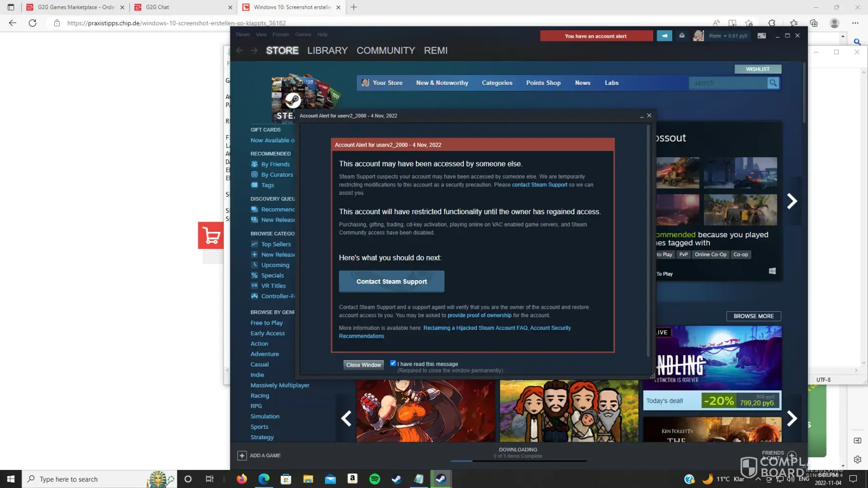Click the Windows taskbar search box
The height and width of the screenshot is (488, 868).
[x=99, y=479]
